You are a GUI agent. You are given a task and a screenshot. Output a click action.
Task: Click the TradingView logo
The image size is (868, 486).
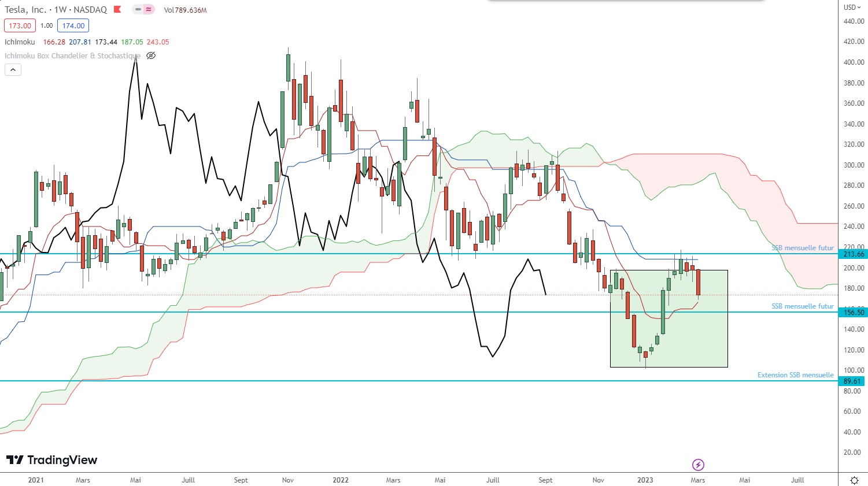click(52, 460)
